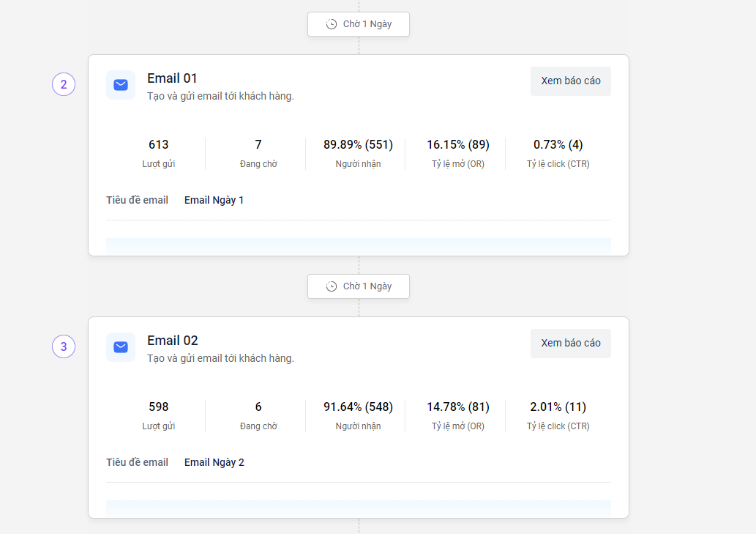Viewport: 756px width, 534px height.
Task: View 613 sent count for Email 01
Action: point(158,145)
